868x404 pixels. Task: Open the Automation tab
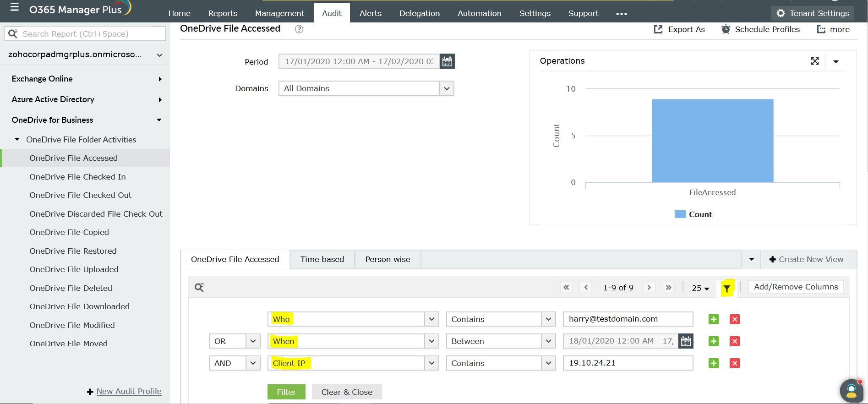pyautogui.click(x=480, y=13)
